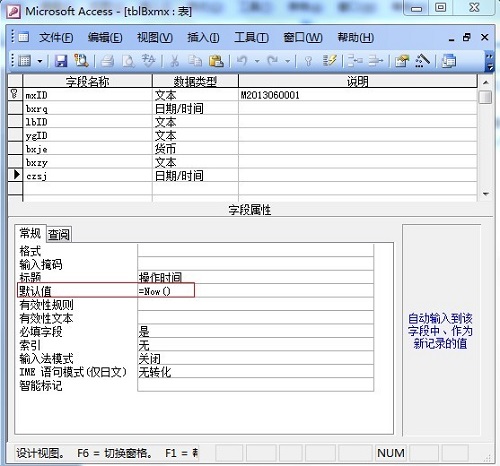Click the 标题 field showing 操作时间
The height and width of the screenshot is (466, 500).
pyautogui.click(x=255, y=277)
